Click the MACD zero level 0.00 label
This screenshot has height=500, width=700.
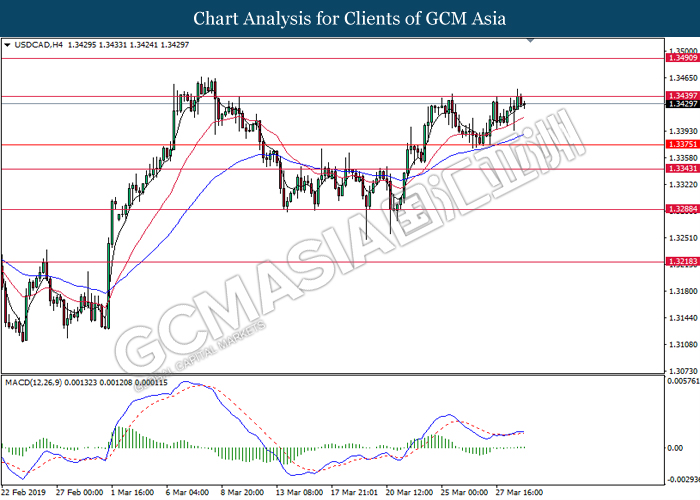(675, 448)
